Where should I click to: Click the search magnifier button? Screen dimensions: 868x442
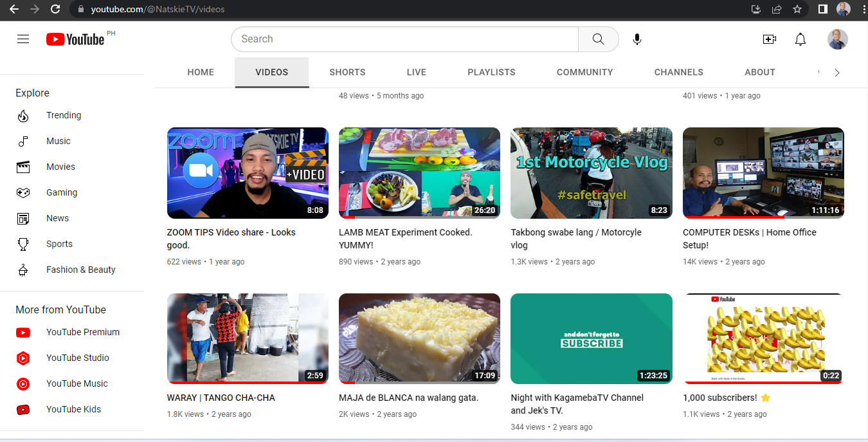(598, 39)
